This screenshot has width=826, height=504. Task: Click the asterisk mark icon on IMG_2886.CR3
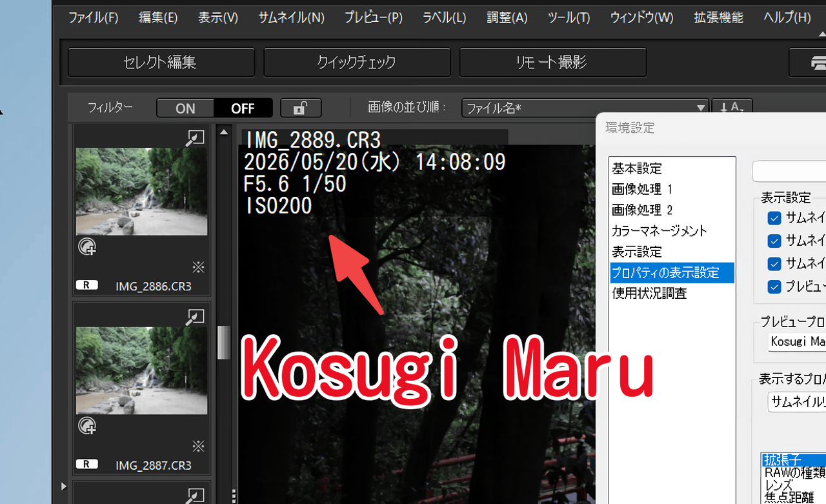pos(198,267)
